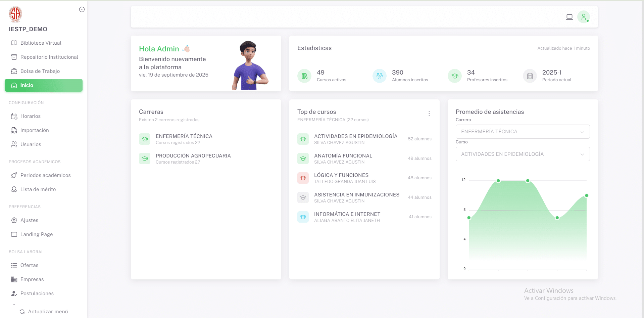Open PRODUCCIÓN AGROPECUARIA career link
Screen dimensions: 644x318
point(193,156)
